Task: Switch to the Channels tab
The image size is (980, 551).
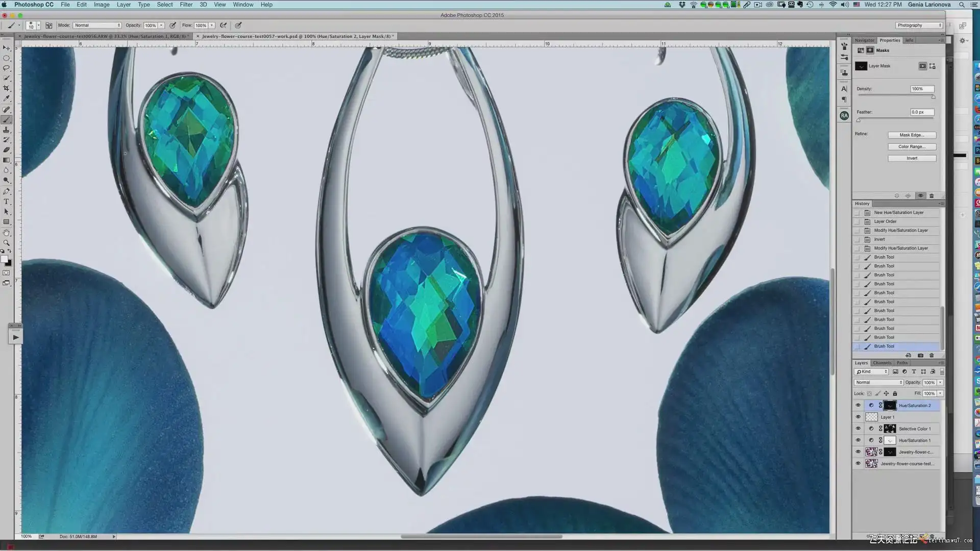Action: pyautogui.click(x=882, y=363)
